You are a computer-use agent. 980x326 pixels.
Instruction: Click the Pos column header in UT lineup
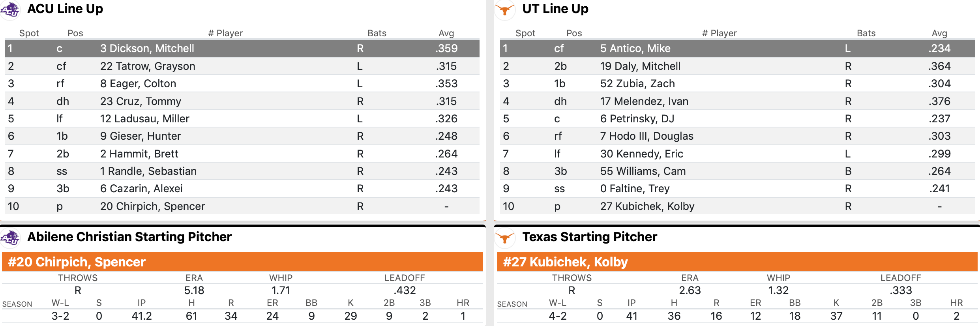[x=574, y=33]
